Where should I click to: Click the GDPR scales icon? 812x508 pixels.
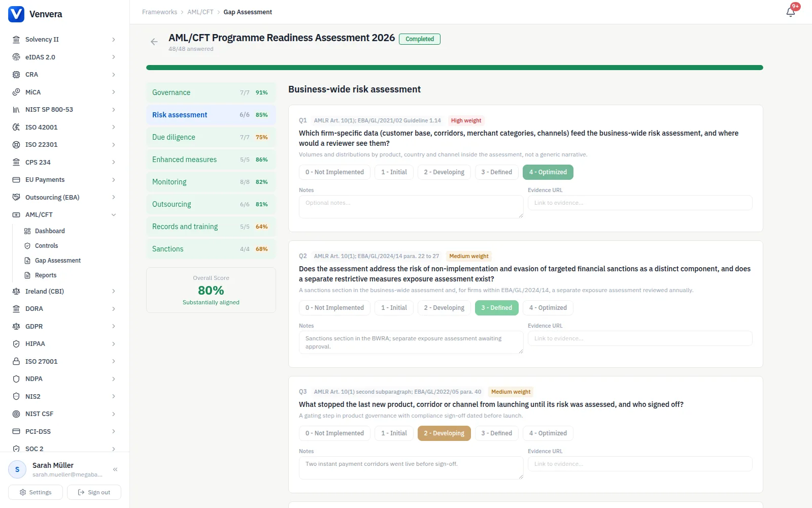coord(16,326)
